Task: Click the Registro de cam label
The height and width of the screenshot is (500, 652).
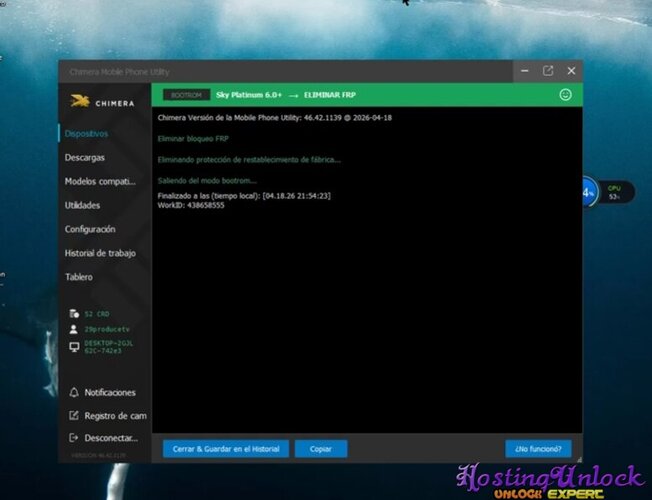Action: (115, 416)
